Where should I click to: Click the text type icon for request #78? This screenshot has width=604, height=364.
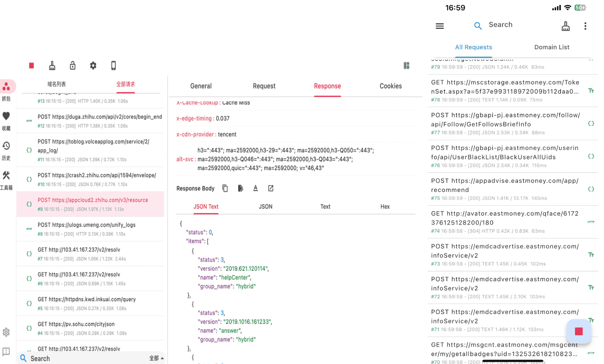tap(591, 91)
